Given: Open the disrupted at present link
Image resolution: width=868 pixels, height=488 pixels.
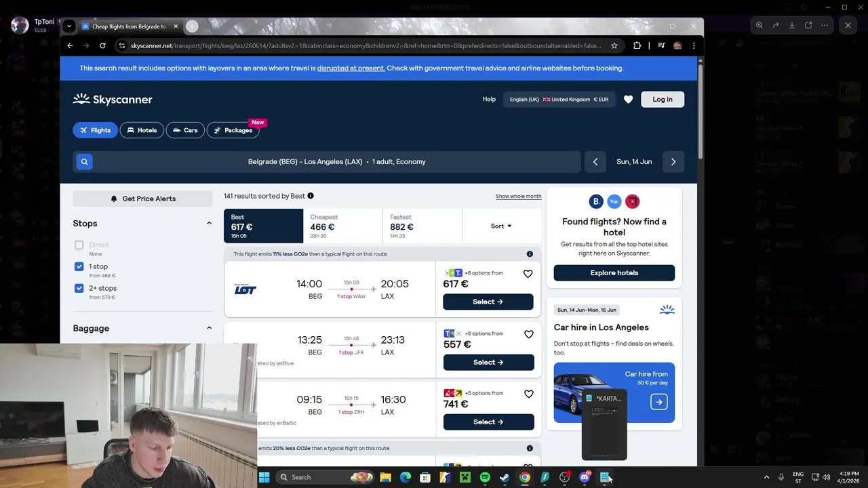Looking at the screenshot, I should (x=351, y=68).
